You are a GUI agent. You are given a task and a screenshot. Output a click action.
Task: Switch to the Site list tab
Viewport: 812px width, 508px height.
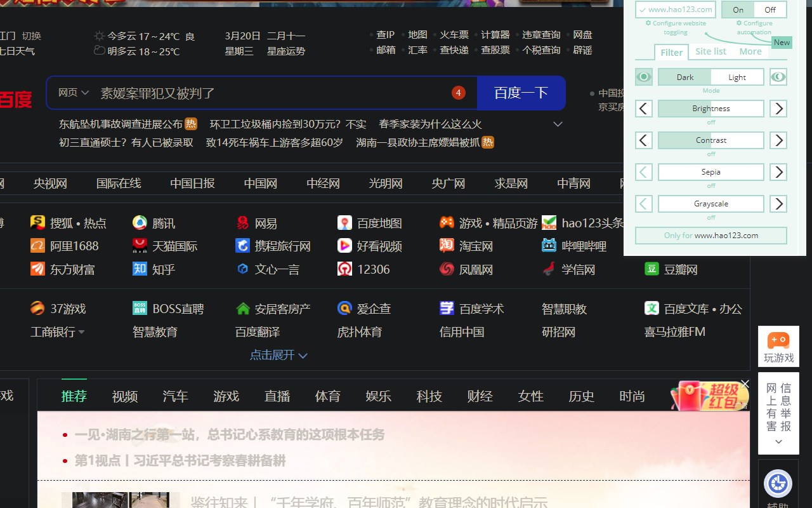click(x=710, y=51)
